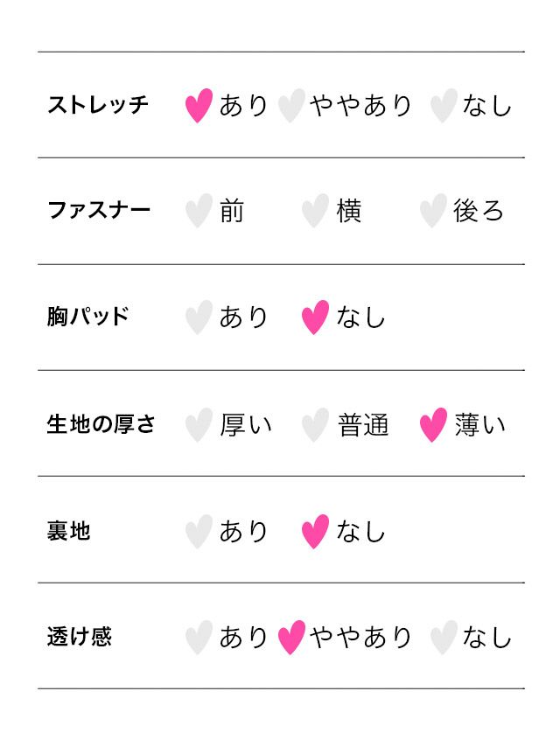This screenshot has height=747, width=560.
Task: Choose the heart beside ファスナー 後ろ
Action: pyautogui.click(x=433, y=211)
